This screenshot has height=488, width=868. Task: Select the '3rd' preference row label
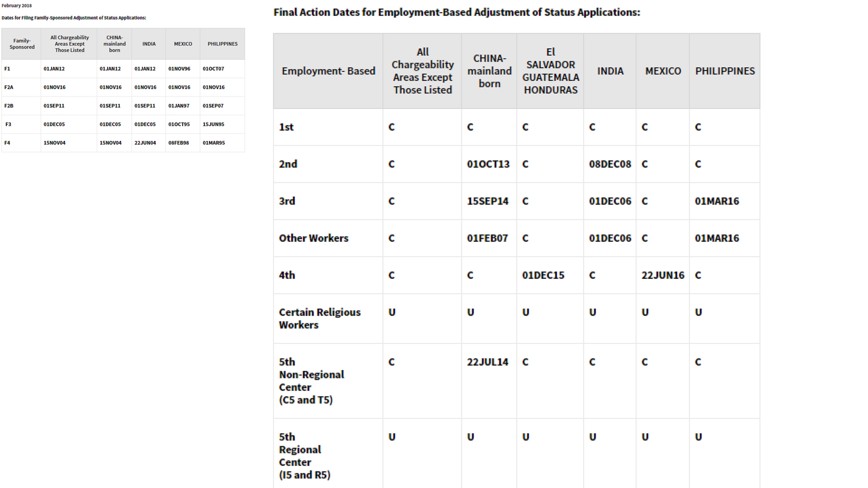pos(287,201)
